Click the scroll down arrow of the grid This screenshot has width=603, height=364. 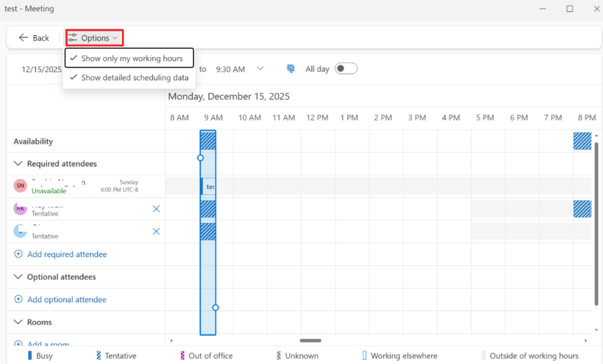click(x=597, y=330)
